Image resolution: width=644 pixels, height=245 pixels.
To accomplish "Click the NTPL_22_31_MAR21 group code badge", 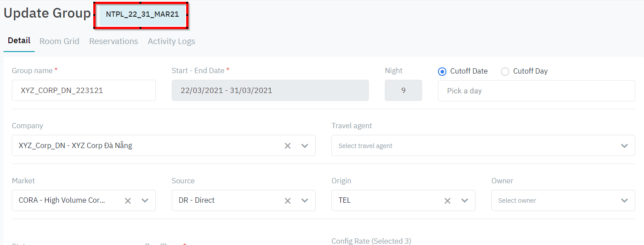I will click(x=142, y=15).
